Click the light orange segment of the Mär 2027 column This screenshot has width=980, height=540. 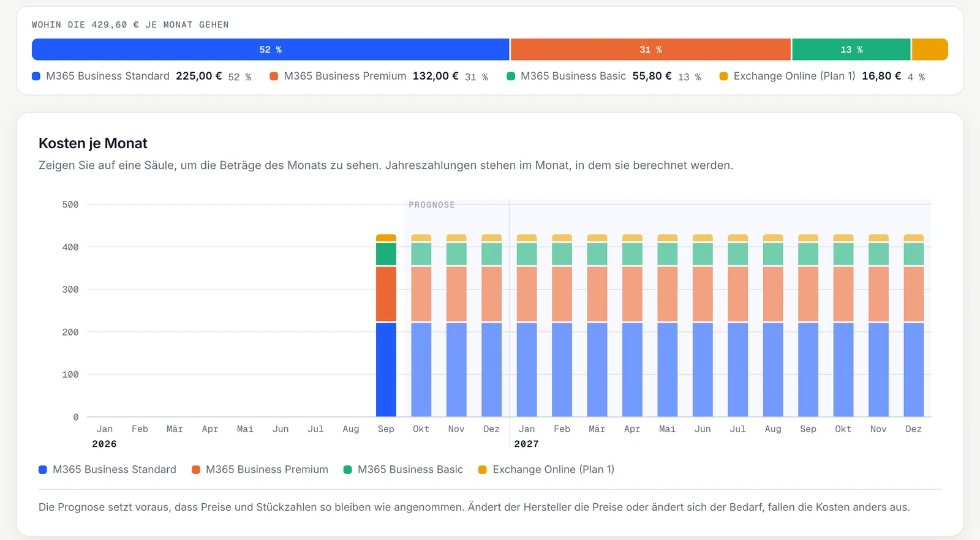point(597,294)
